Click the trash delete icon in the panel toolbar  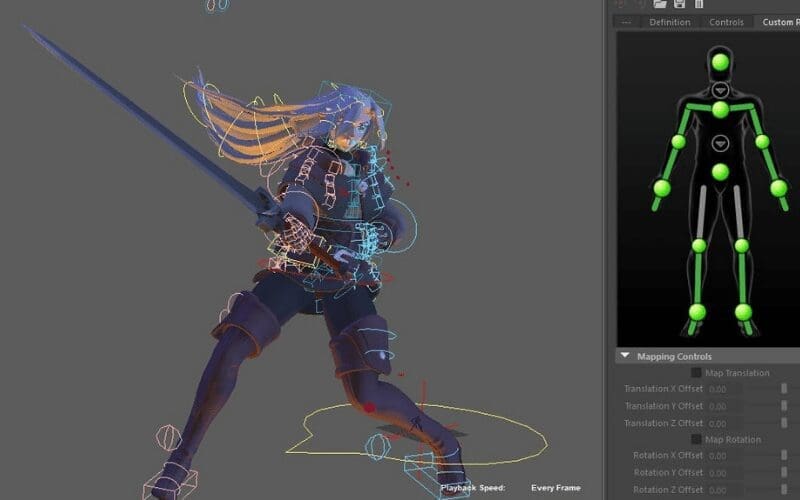[699, 4]
